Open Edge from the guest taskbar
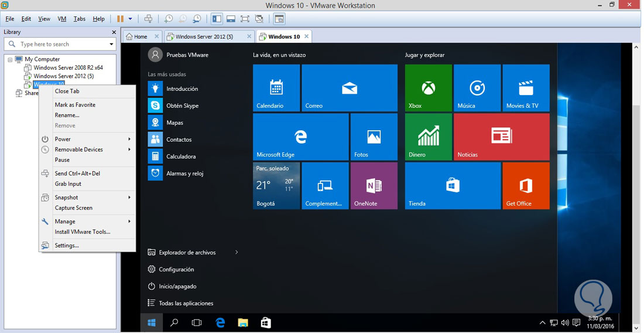644x333 pixels. coord(220,322)
